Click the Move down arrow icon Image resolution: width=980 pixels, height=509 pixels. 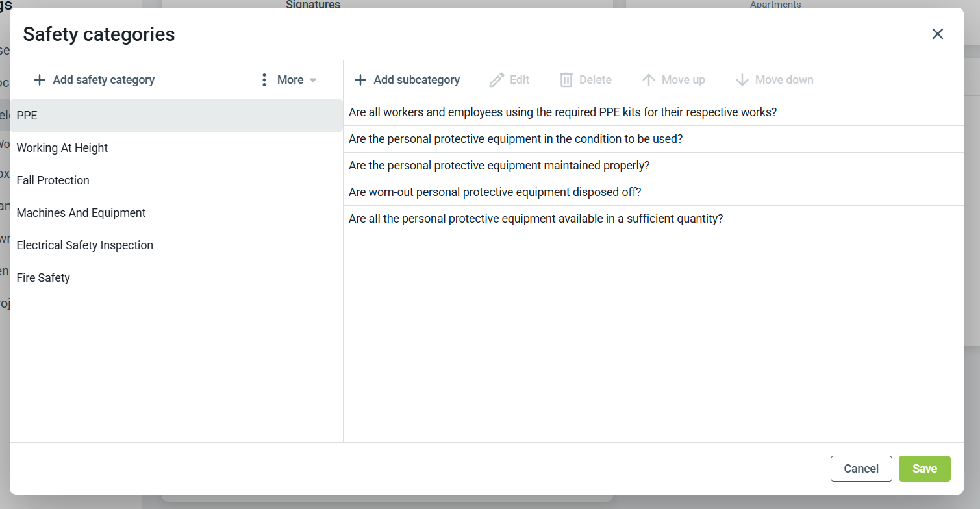[x=742, y=80]
